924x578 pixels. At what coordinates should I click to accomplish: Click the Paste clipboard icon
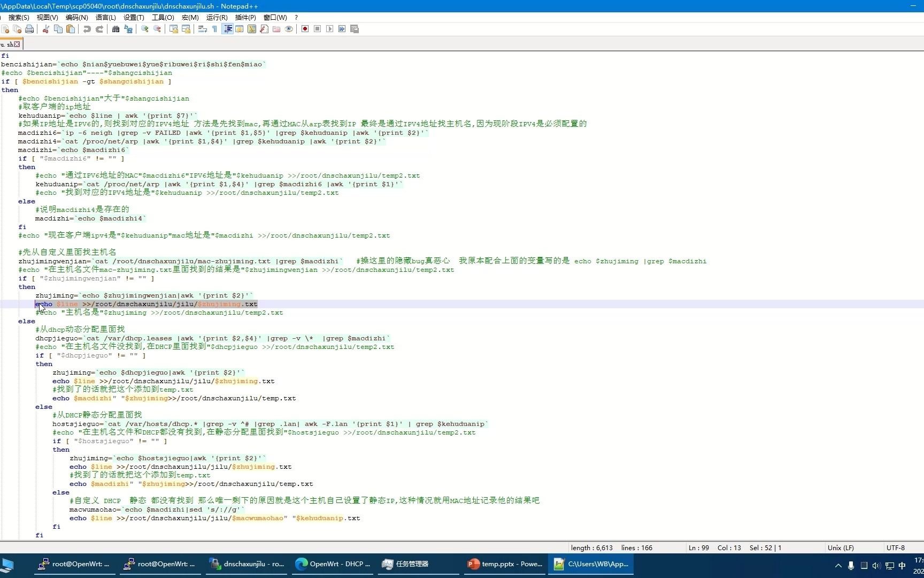pos(71,29)
